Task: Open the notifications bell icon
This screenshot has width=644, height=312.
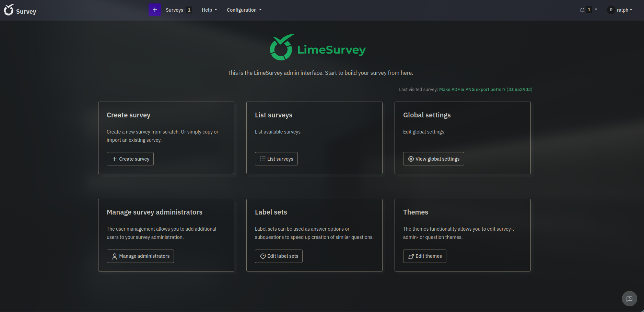Action: click(x=582, y=10)
